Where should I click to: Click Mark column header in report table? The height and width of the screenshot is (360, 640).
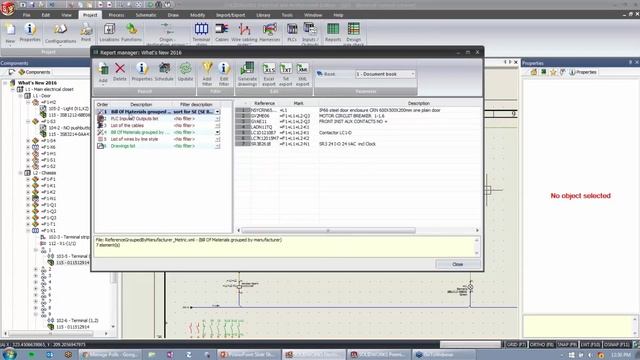point(298,104)
